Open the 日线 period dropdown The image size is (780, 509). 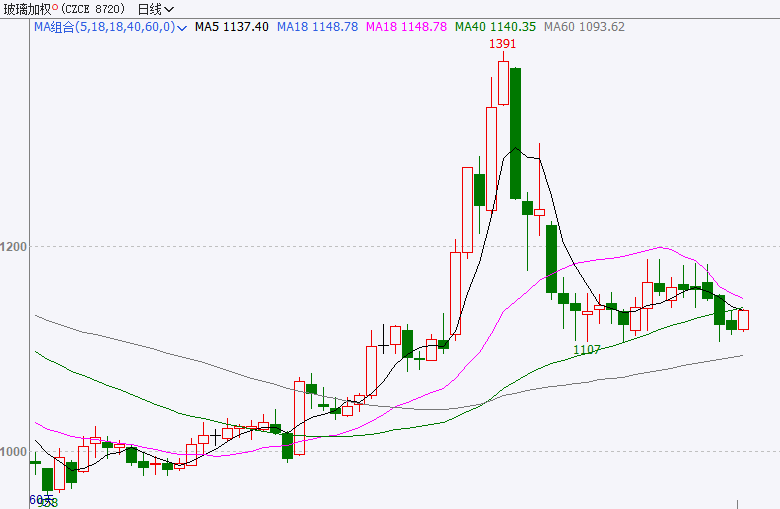[x=156, y=9]
